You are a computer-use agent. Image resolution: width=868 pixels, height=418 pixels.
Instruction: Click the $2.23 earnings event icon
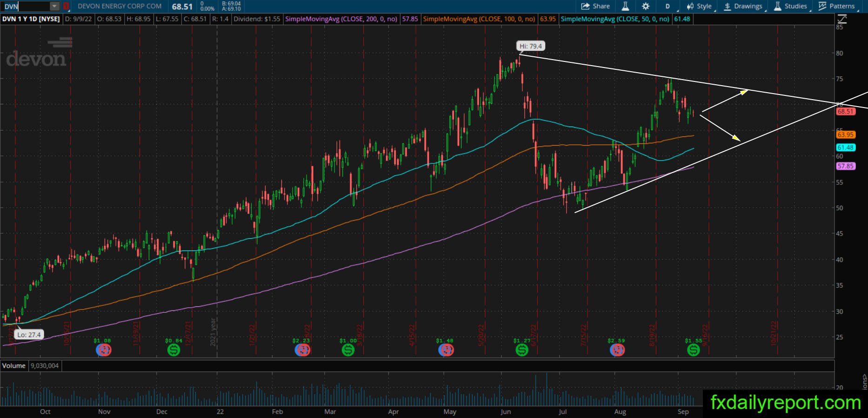[x=301, y=350]
